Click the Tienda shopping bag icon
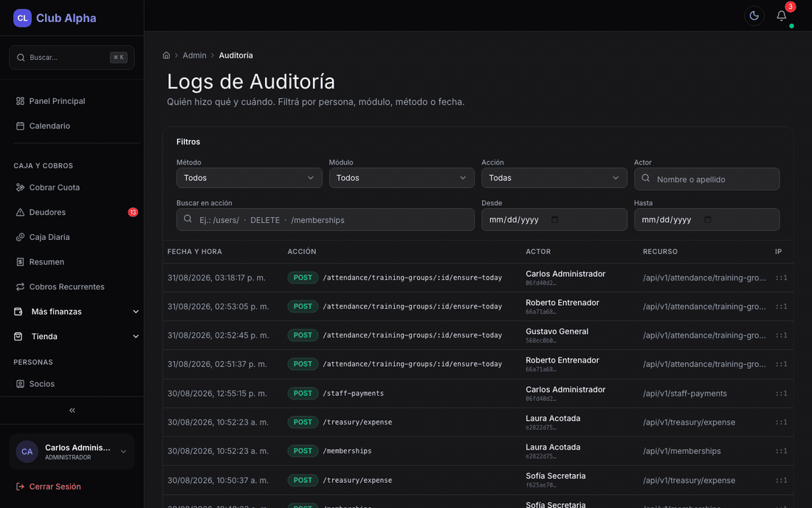The height and width of the screenshot is (508, 812). point(18,337)
